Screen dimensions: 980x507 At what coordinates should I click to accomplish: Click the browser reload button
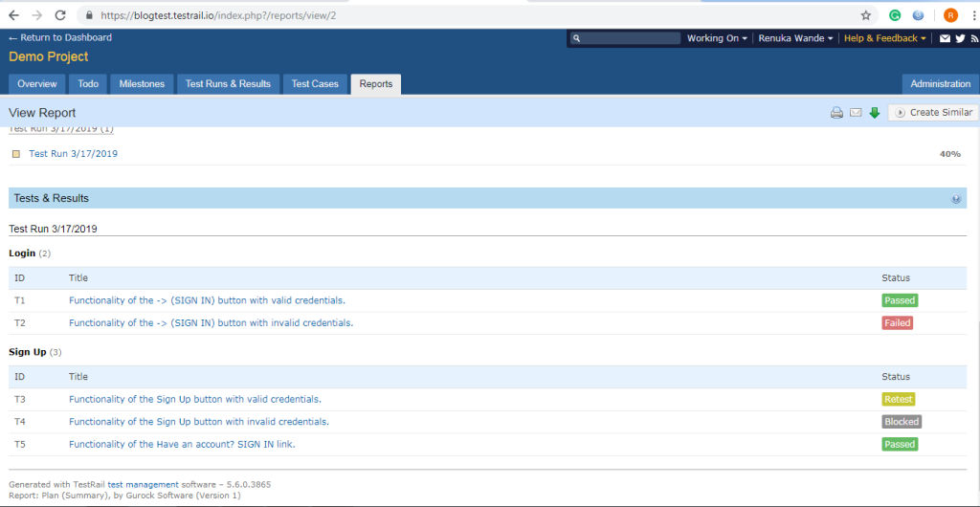point(60,15)
